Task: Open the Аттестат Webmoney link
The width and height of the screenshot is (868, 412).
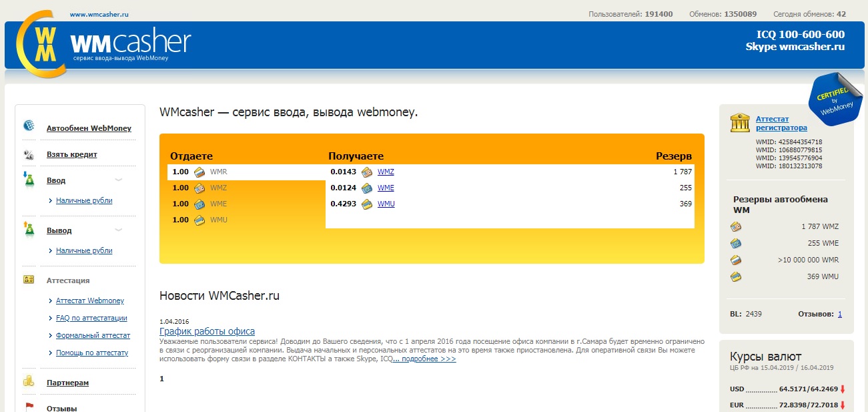Action: point(90,300)
